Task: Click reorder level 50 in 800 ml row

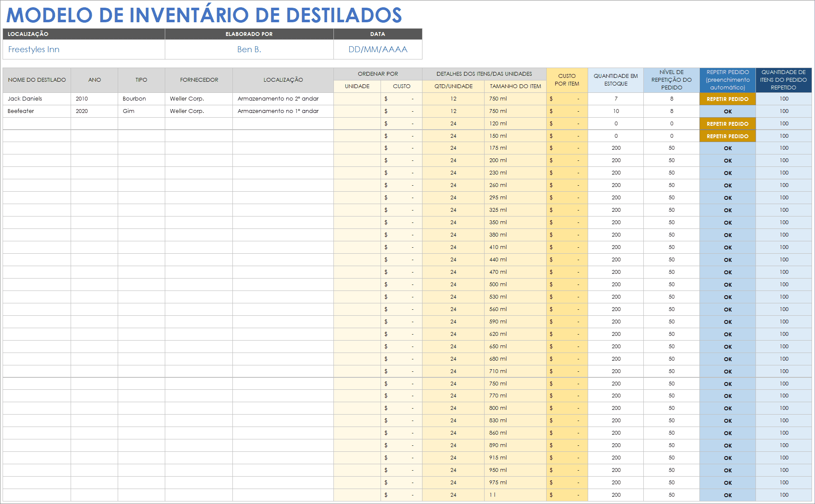Action: (x=672, y=408)
